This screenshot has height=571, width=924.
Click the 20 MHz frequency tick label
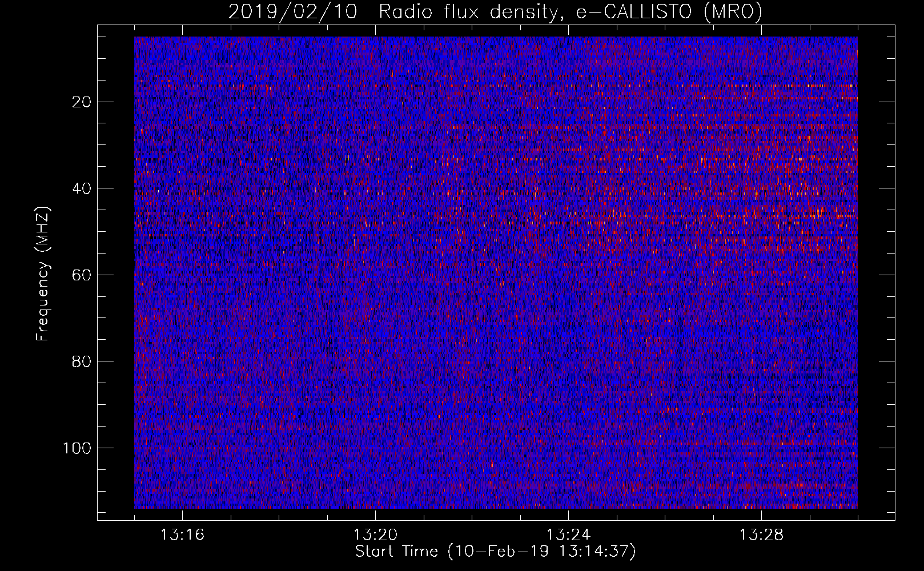tap(82, 102)
